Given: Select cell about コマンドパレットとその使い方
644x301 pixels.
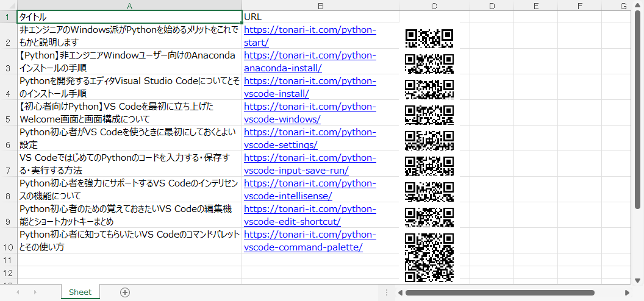Looking at the screenshot, I should point(129,240).
